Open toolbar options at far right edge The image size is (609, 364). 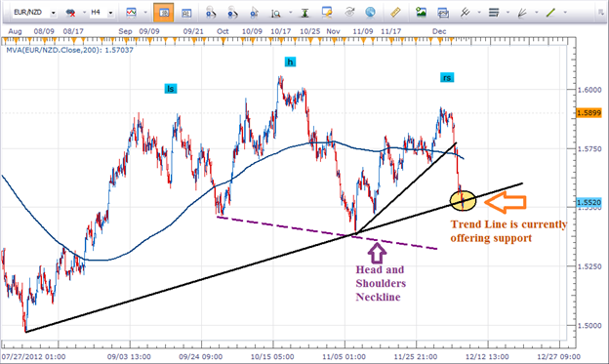[601, 13]
